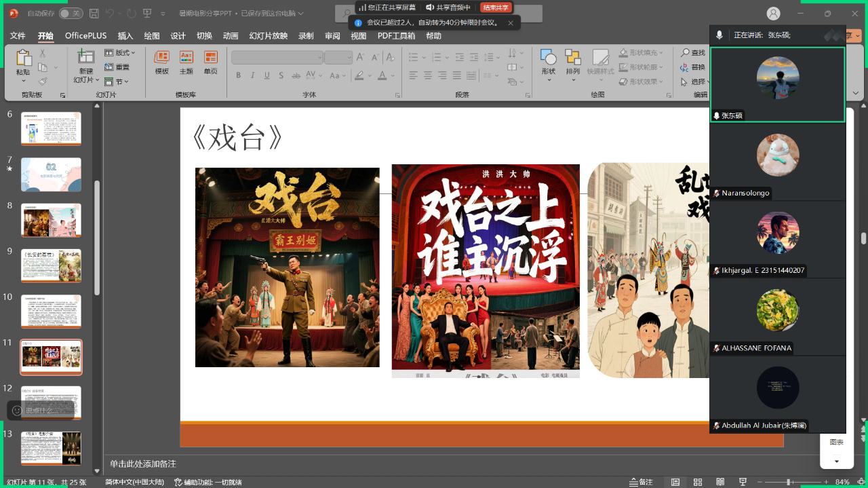The height and width of the screenshot is (488, 868).
Task: Click the Undo arrow icon
Action: click(x=111, y=14)
